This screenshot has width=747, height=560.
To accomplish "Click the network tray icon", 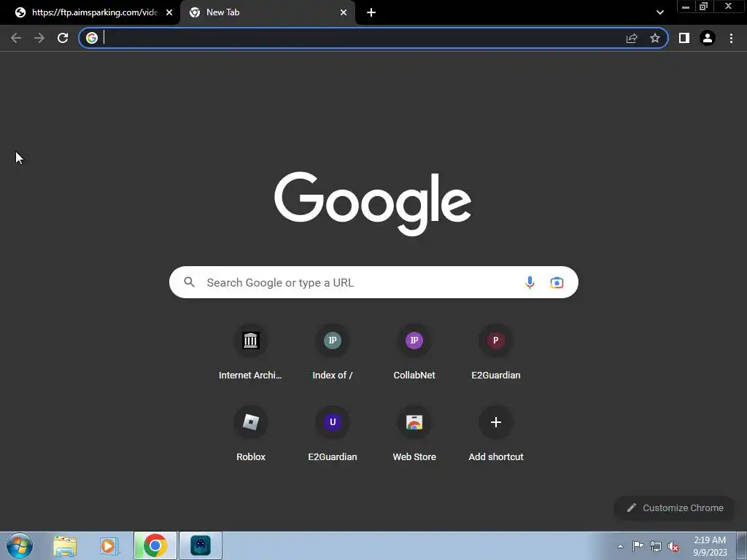I will pyautogui.click(x=656, y=546).
